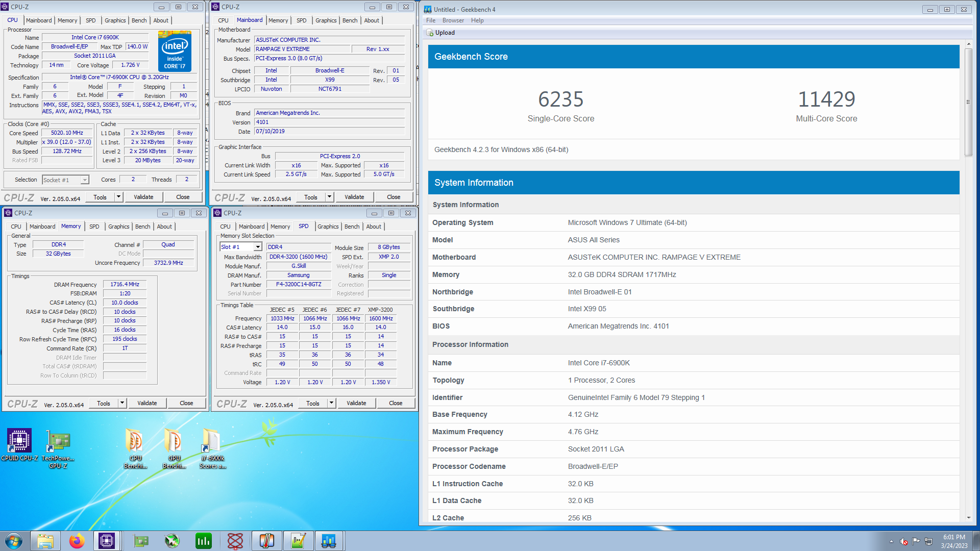The height and width of the screenshot is (551, 980).
Task: Click the Multiplier x 39.0 field
Action: pos(67,142)
